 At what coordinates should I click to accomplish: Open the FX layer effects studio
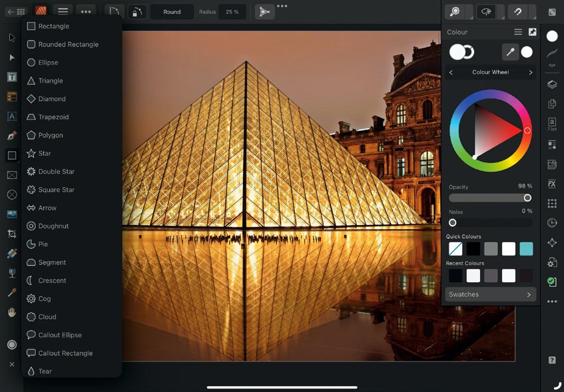pos(552,184)
